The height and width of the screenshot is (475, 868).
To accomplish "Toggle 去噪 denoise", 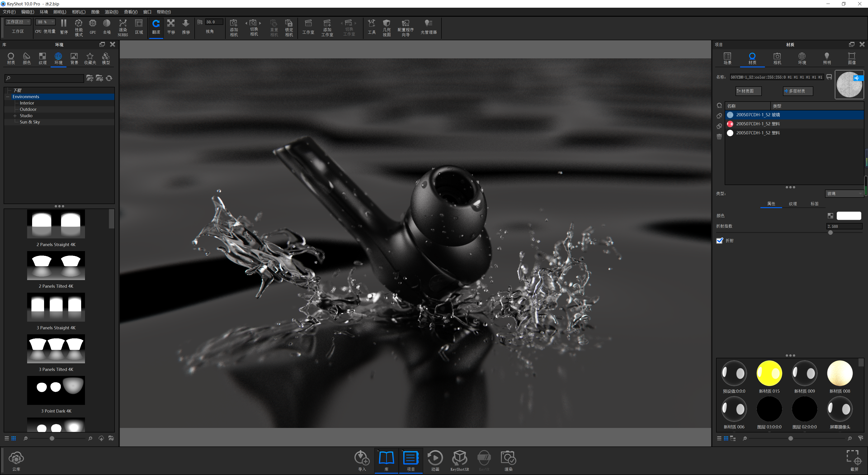I will [x=107, y=27].
